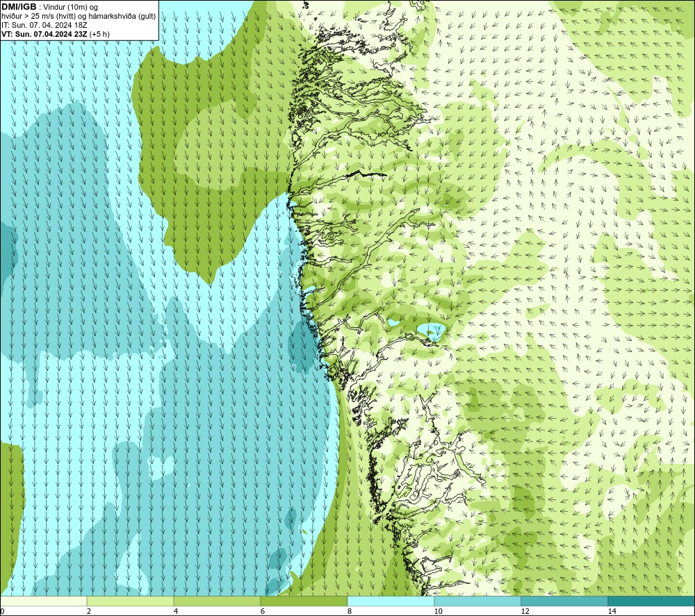
Task: Click the legend scale label '4'
Action: pyautogui.click(x=176, y=611)
